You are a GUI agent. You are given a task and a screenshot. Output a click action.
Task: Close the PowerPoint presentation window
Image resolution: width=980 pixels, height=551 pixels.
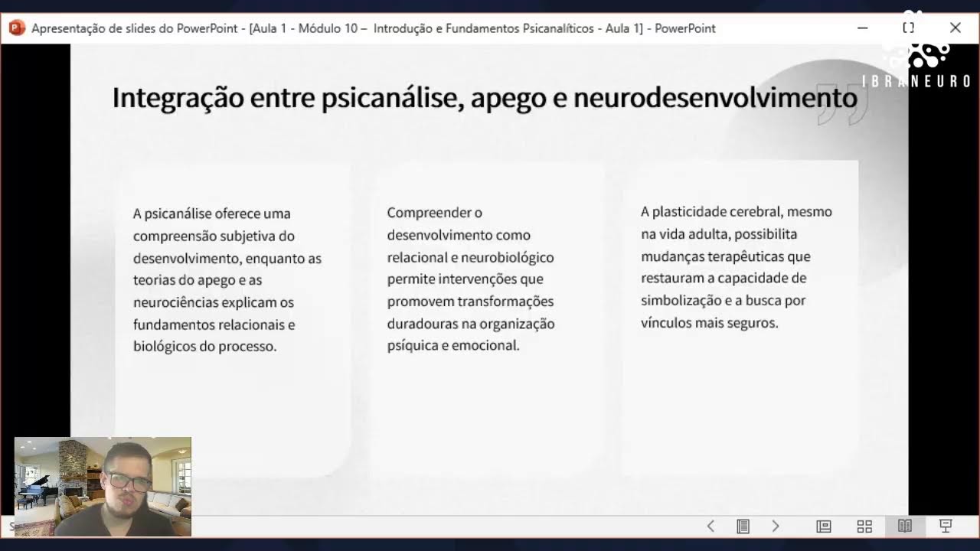click(x=955, y=28)
